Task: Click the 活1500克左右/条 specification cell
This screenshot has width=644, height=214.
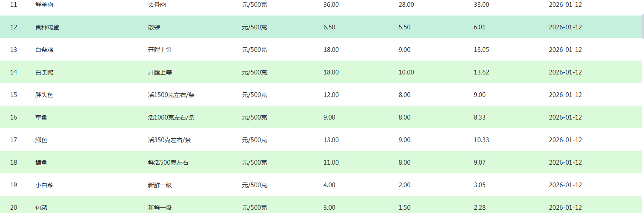Action: click(x=171, y=95)
